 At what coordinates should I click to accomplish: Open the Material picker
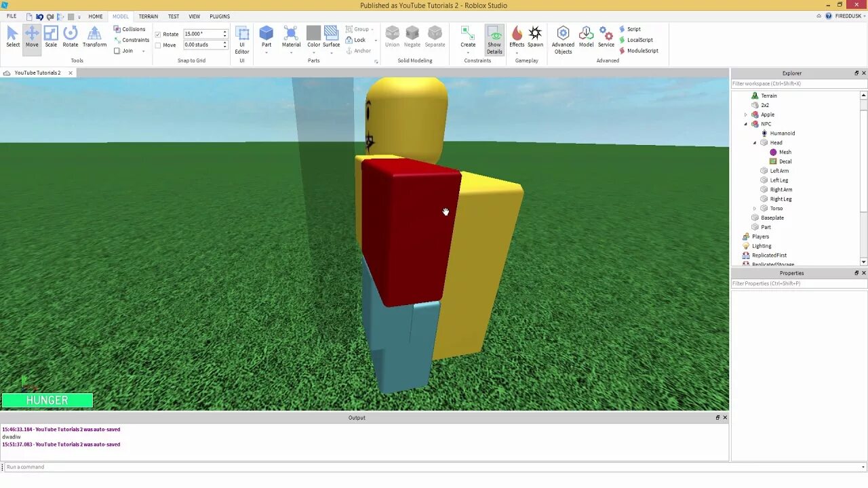pyautogui.click(x=291, y=37)
